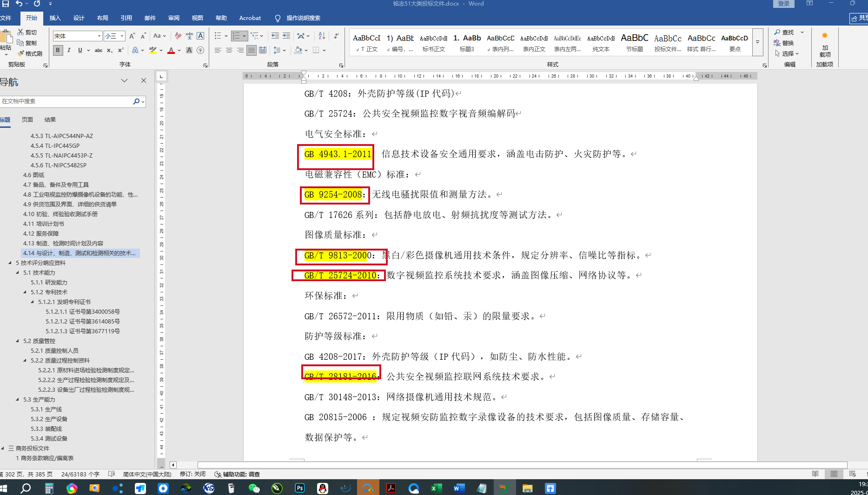Toggle justified text alignment

tap(252, 50)
